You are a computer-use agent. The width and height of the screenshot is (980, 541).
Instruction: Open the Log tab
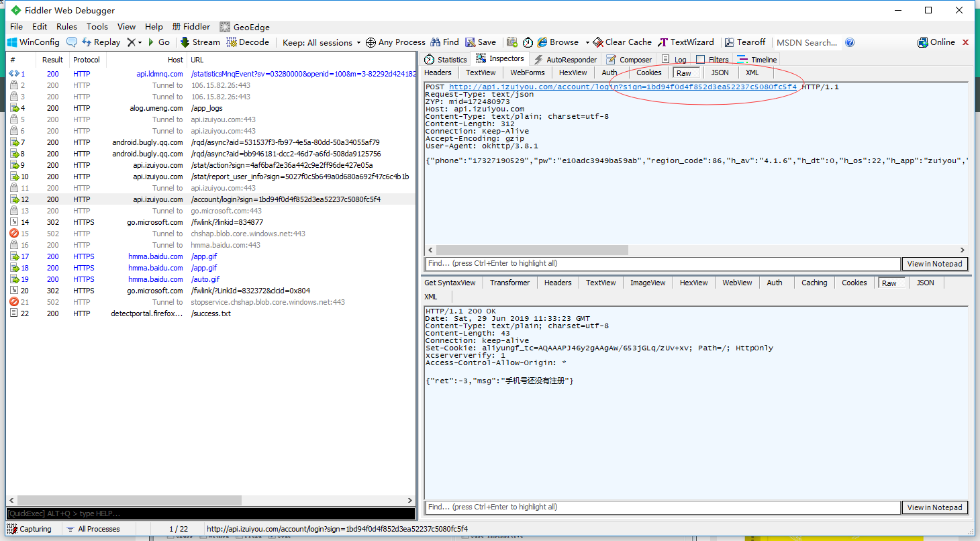(673, 60)
